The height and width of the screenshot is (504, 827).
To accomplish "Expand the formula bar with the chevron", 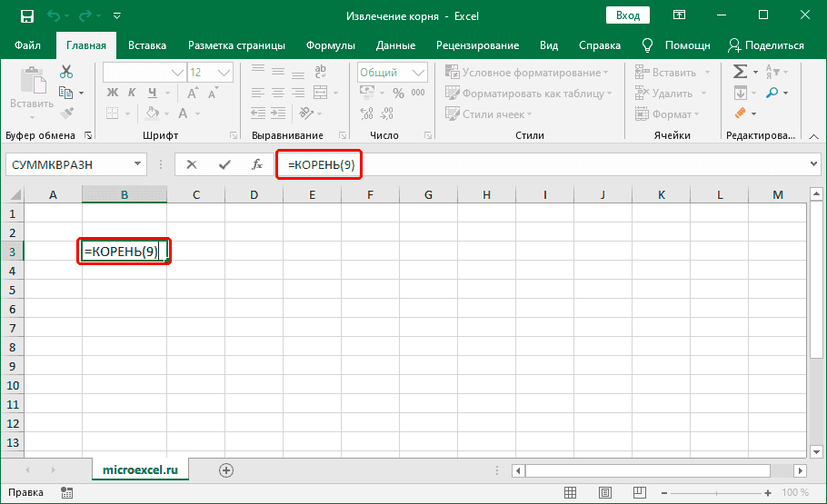I will click(813, 164).
